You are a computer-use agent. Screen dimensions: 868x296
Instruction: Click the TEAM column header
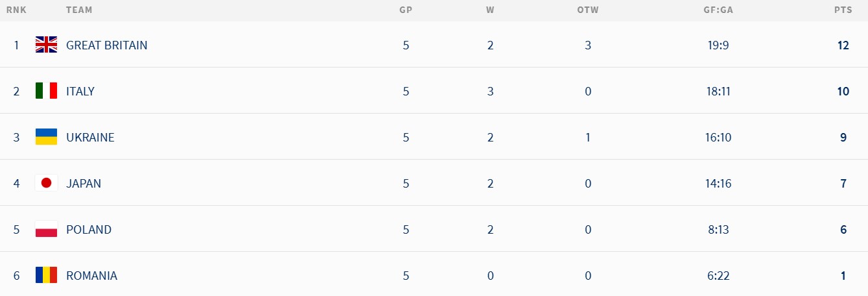click(79, 10)
